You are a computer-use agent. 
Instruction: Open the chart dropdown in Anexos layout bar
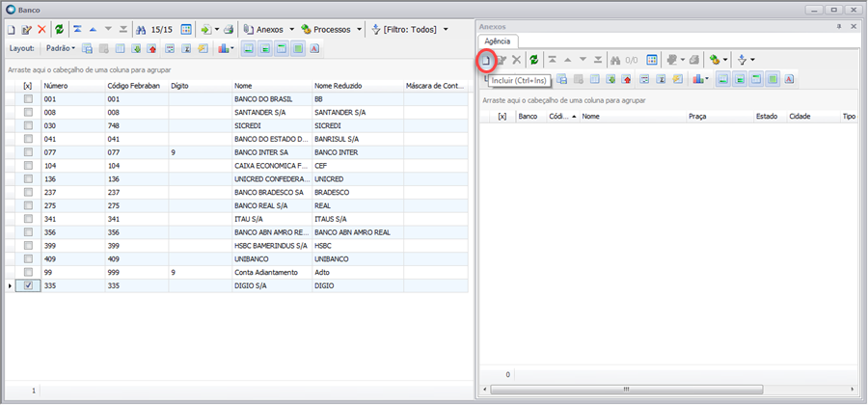pos(700,79)
